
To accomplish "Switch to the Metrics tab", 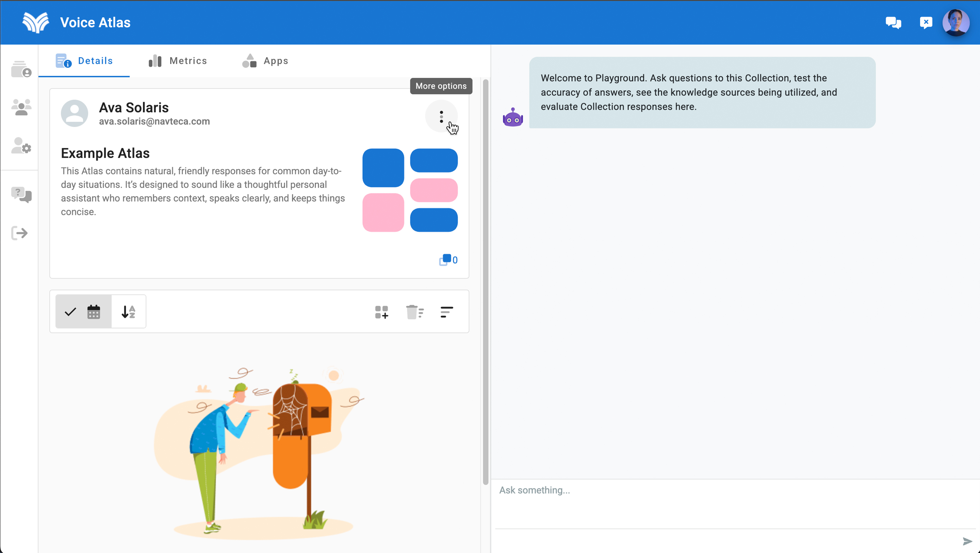I will pyautogui.click(x=178, y=61).
